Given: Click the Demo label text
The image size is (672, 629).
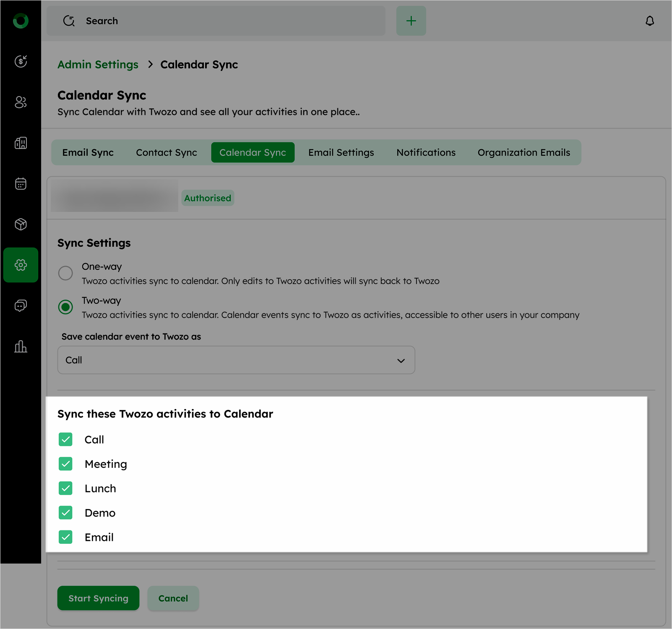Looking at the screenshot, I should pyautogui.click(x=100, y=513).
